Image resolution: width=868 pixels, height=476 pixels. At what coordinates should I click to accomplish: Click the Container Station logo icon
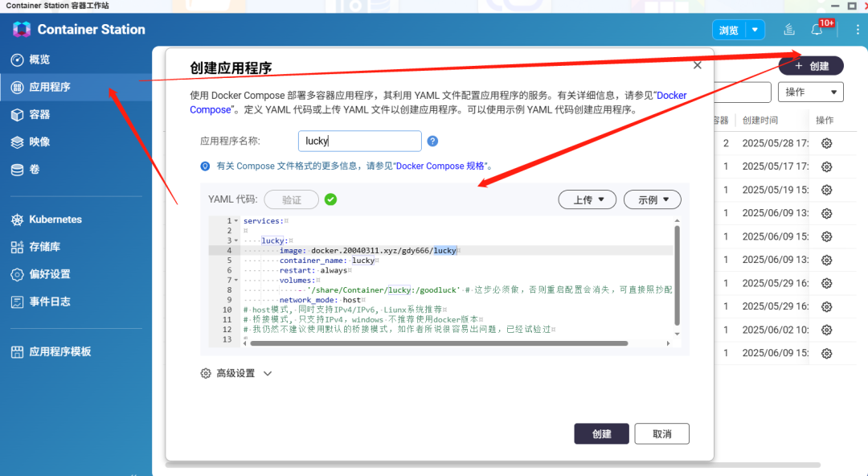click(x=22, y=30)
